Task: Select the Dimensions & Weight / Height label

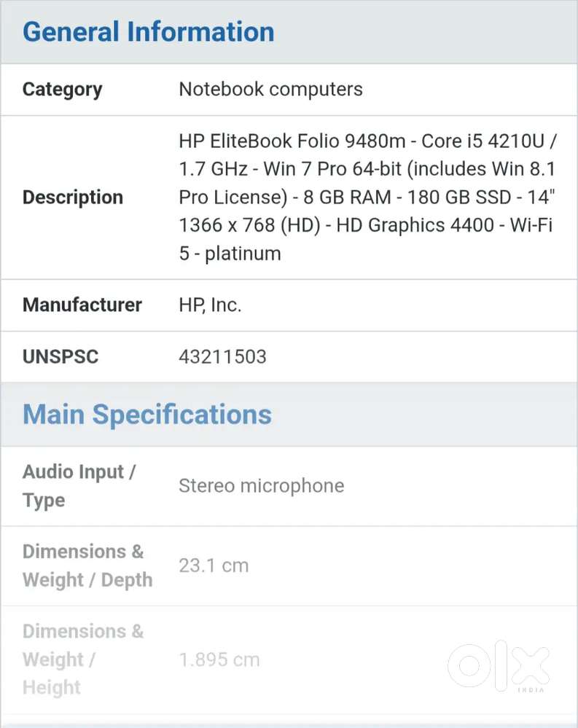Action: 83,659
